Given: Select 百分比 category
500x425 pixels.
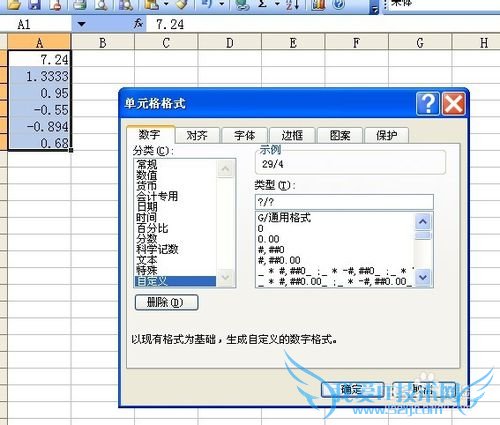Looking at the screenshot, I should coord(175,228).
